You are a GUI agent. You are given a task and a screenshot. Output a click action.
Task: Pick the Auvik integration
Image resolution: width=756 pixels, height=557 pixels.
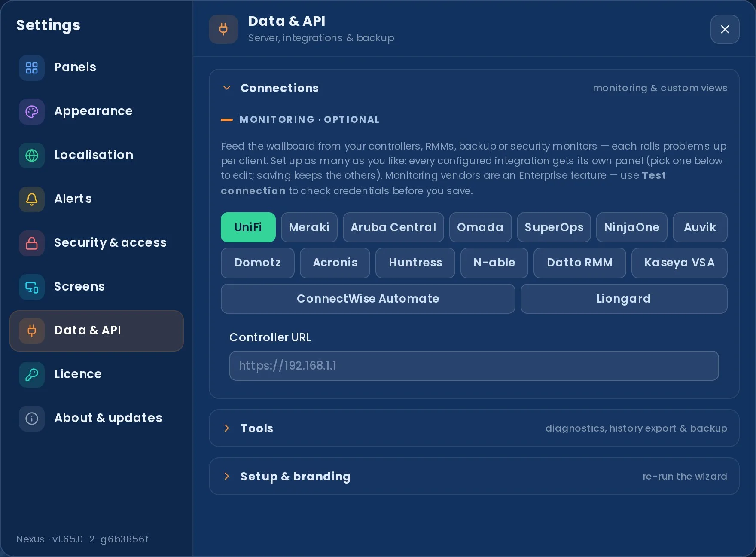(x=700, y=227)
